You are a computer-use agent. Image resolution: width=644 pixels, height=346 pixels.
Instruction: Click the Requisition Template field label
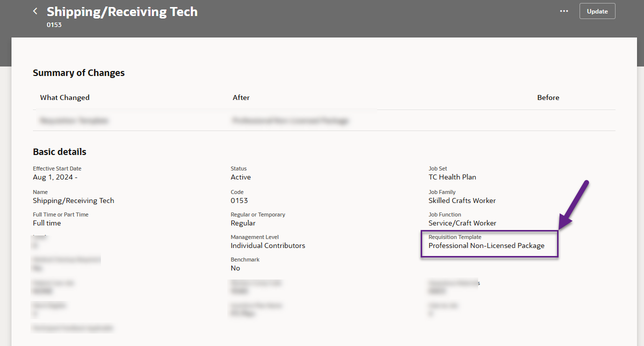[x=455, y=237]
